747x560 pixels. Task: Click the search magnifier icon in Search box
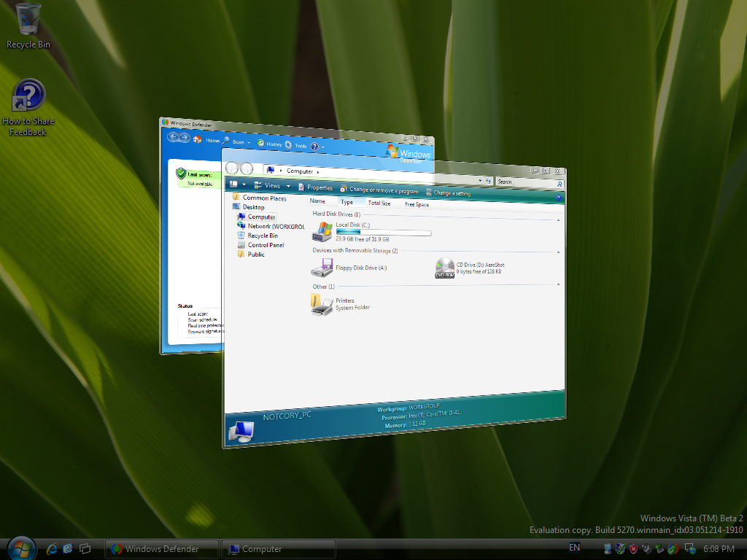point(560,184)
